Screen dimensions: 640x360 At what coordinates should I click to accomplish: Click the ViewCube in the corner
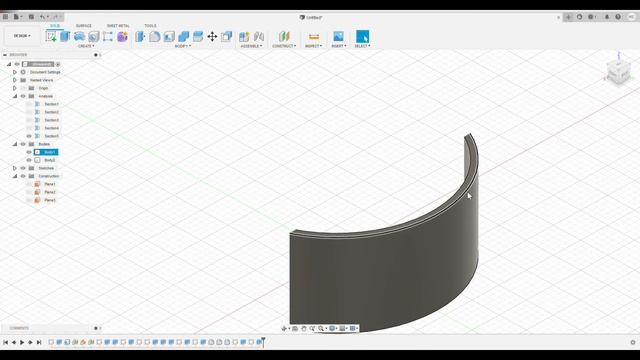tap(618, 72)
